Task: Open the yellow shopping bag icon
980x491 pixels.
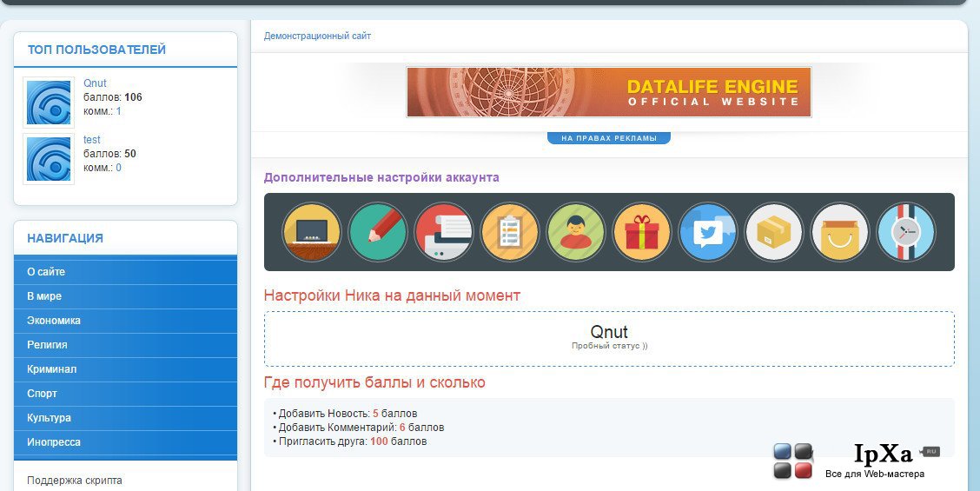Action: (x=839, y=232)
